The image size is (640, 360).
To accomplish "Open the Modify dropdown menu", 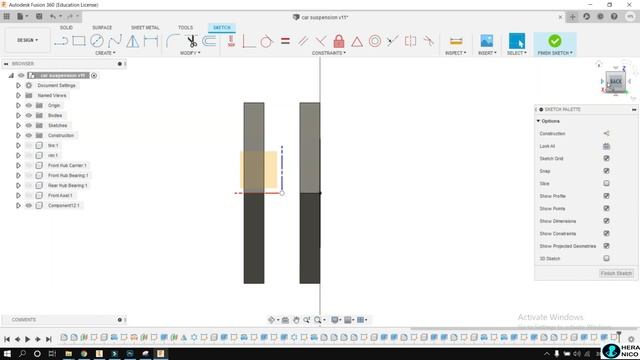I will [x=190, y=53].
